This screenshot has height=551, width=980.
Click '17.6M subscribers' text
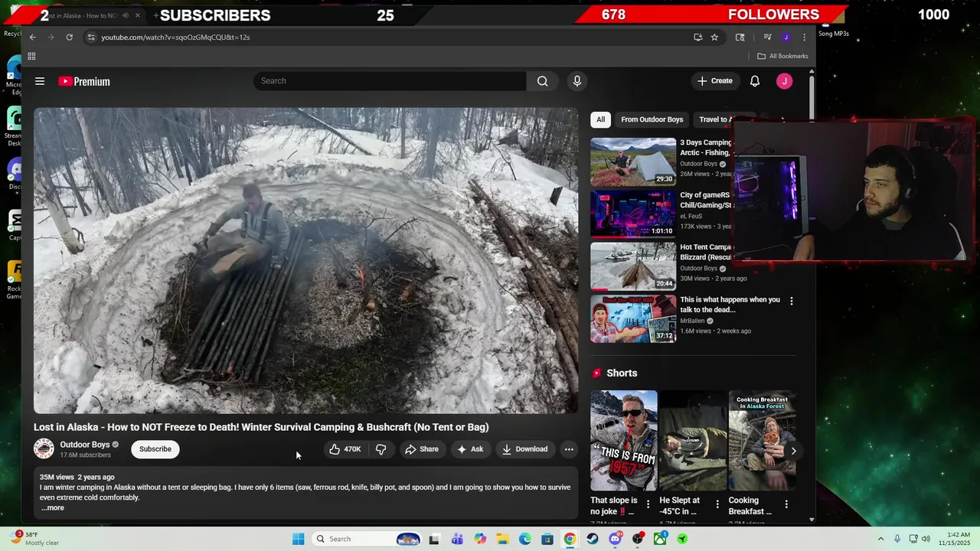click(x=86, y=455)
